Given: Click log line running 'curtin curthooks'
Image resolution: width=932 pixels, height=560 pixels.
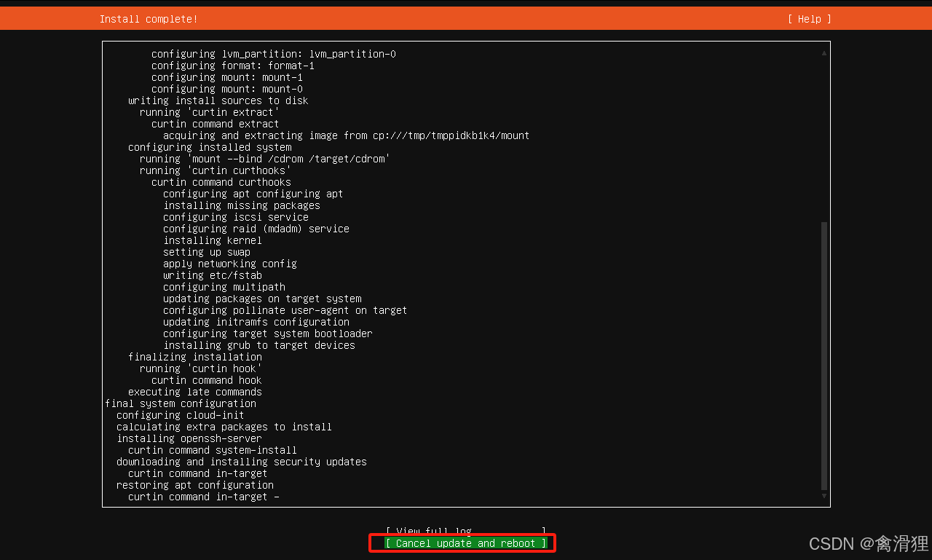Looking at the screenshot, I should click(216, 170).
